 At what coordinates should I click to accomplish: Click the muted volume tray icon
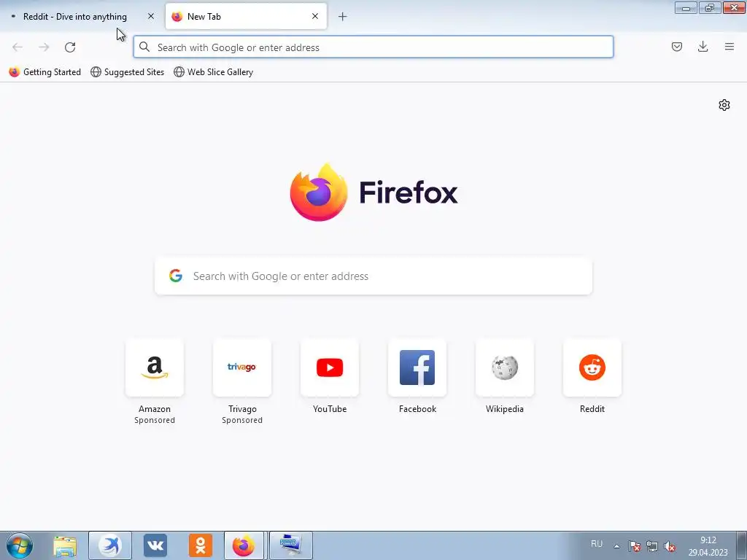(x=670, y=546)
